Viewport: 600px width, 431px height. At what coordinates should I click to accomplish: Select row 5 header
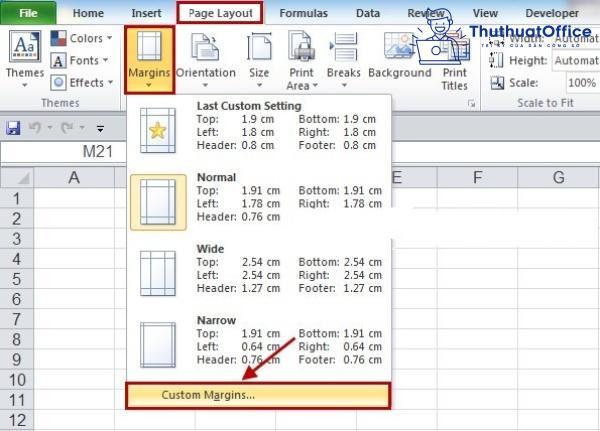point(16,279)
